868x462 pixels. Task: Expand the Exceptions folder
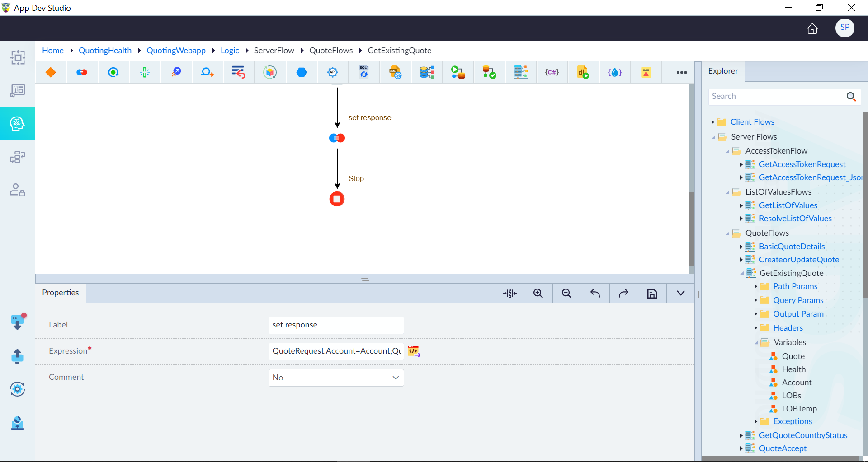[x=755, y=422]
